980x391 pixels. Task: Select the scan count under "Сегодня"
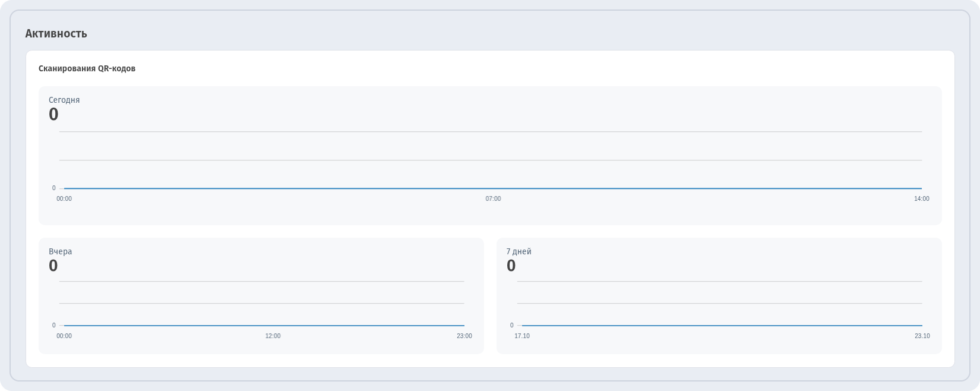[x=53, y=114]
